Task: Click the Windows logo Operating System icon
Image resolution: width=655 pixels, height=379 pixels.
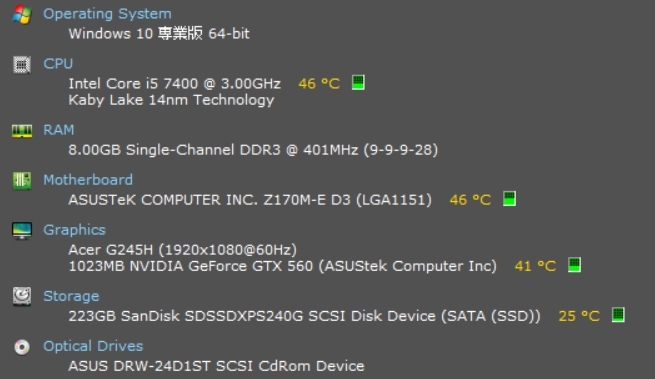Action: [x=22, y=14]
